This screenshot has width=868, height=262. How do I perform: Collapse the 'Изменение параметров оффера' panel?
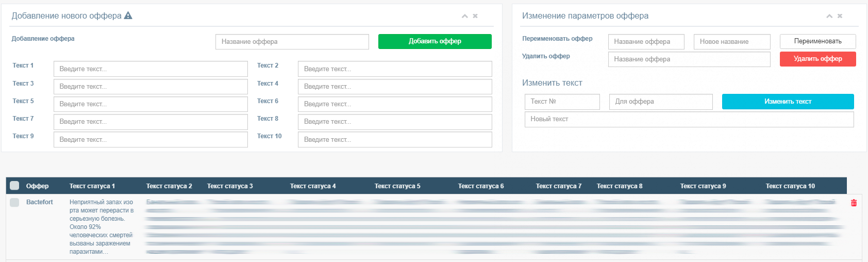coord(829,16)
